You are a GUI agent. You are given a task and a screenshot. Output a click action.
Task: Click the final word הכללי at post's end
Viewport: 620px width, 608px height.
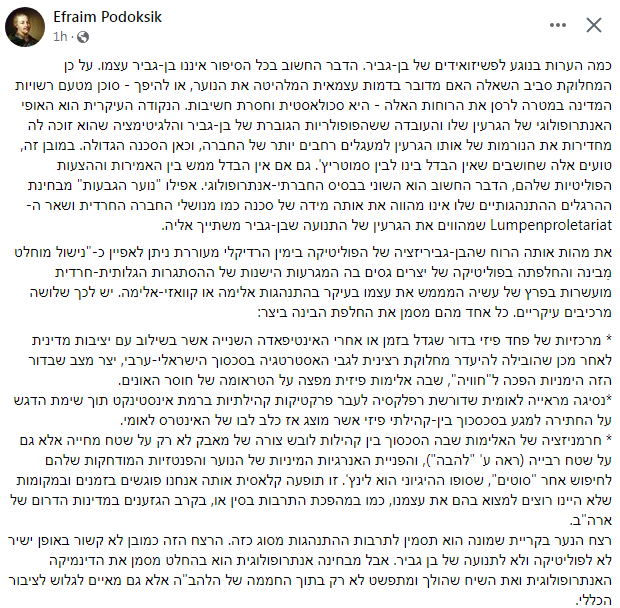594,600
